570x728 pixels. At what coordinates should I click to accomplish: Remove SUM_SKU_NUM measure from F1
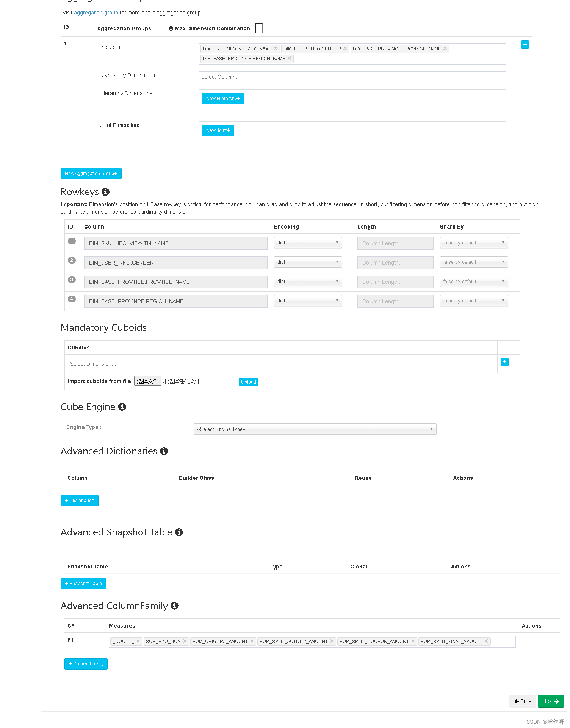click(x=185, y=641)
